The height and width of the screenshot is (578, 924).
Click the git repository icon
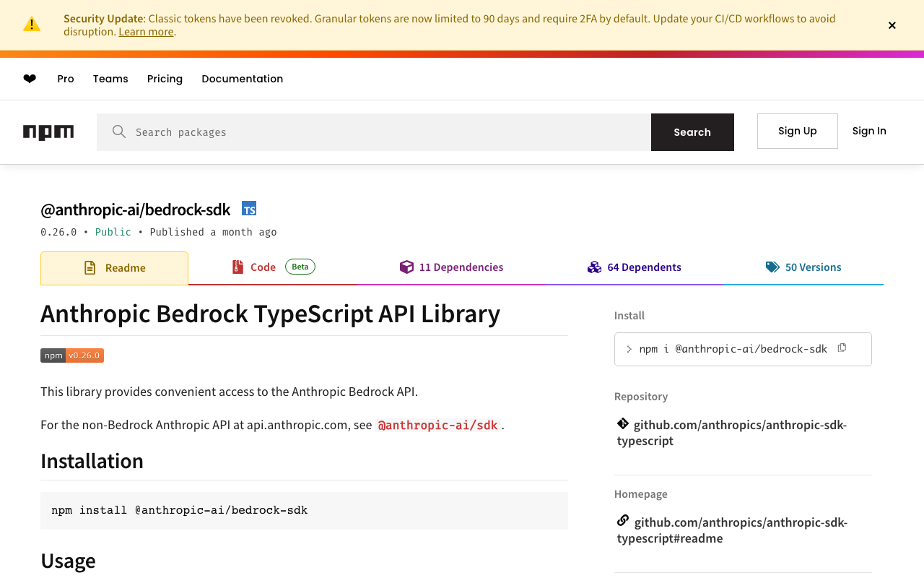623,424
